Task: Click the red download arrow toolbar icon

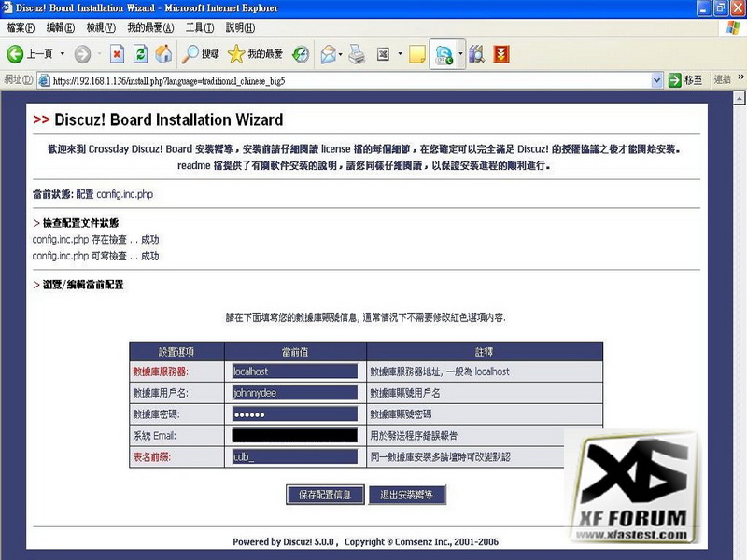Action: (501, 54)
